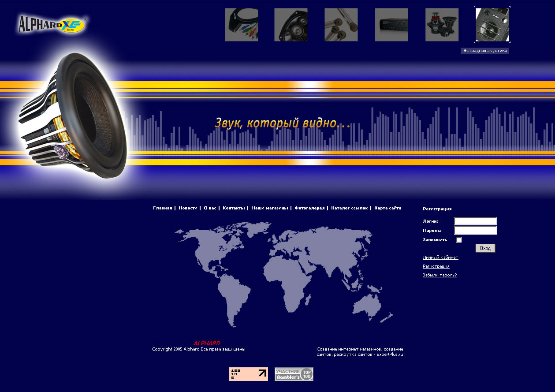Click the Alphard XF Star logo
The width and height of the screenshot is (555, 392).
[52, 24]
